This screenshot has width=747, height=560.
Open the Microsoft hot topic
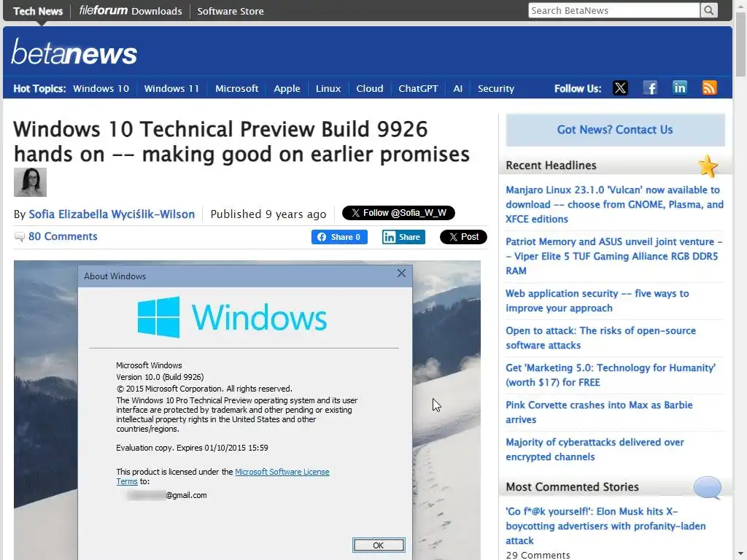pos(237,88)
